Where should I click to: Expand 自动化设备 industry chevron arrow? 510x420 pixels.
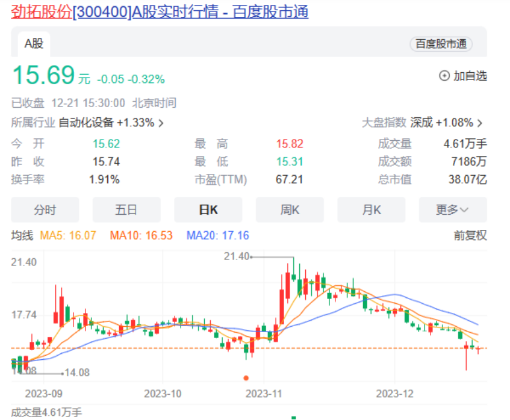coord(161,123)
